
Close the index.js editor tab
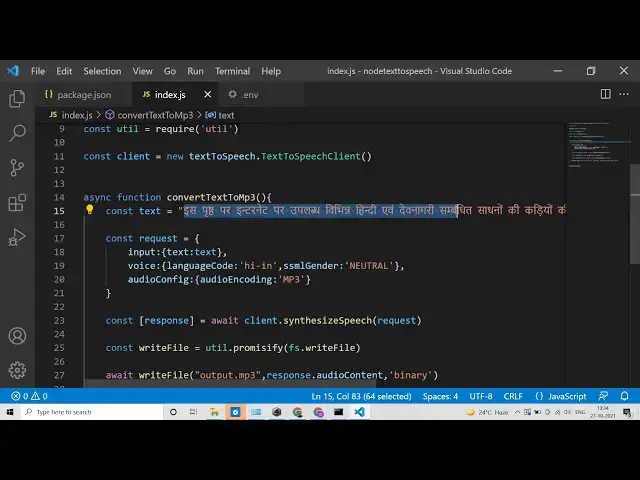click(207, 94)
